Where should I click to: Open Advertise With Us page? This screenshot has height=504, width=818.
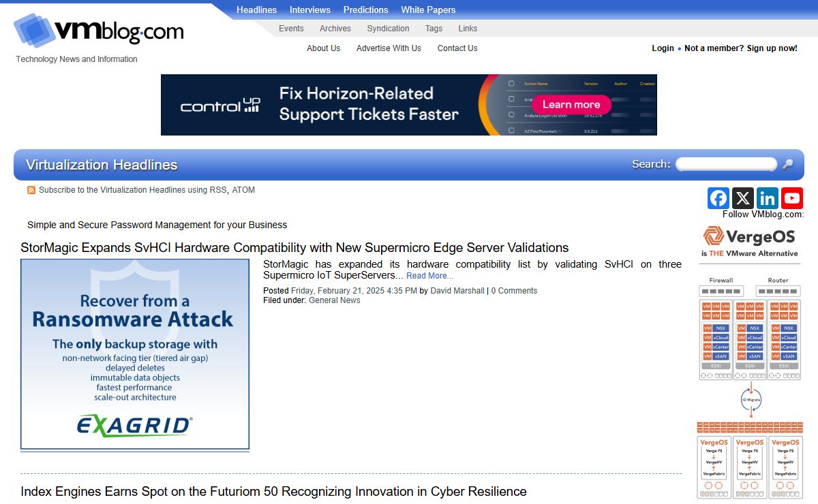[389, 48]
